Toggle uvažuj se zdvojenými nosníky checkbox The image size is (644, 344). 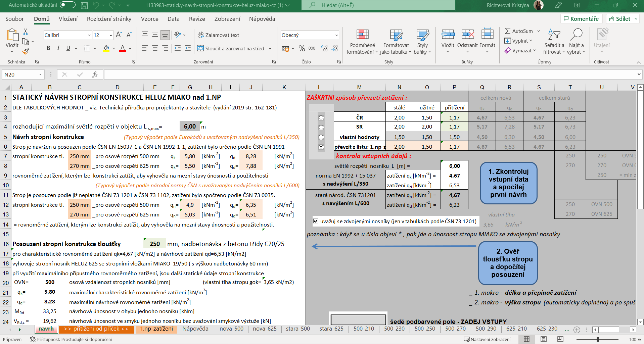pyautogui.click(x=316, y=221)
